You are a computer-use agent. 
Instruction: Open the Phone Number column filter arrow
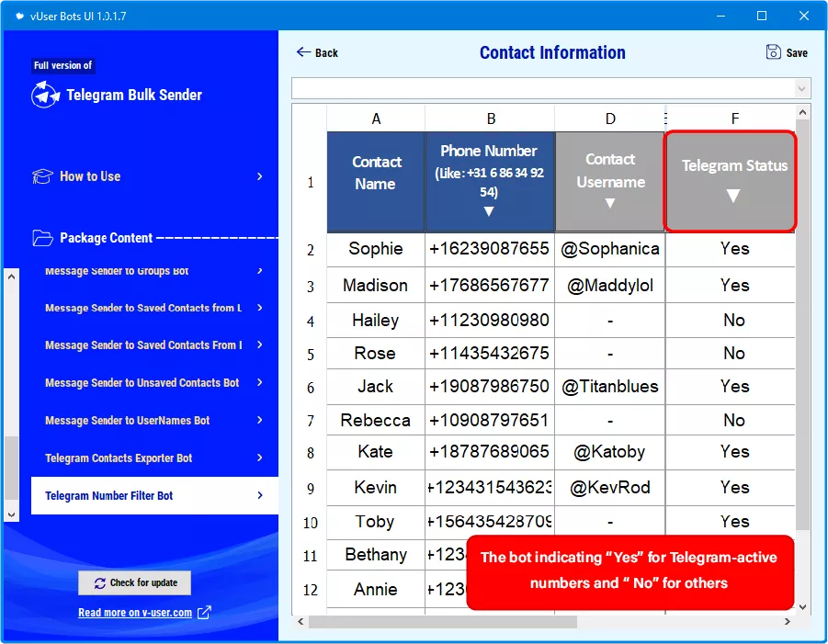pos(489,211)
